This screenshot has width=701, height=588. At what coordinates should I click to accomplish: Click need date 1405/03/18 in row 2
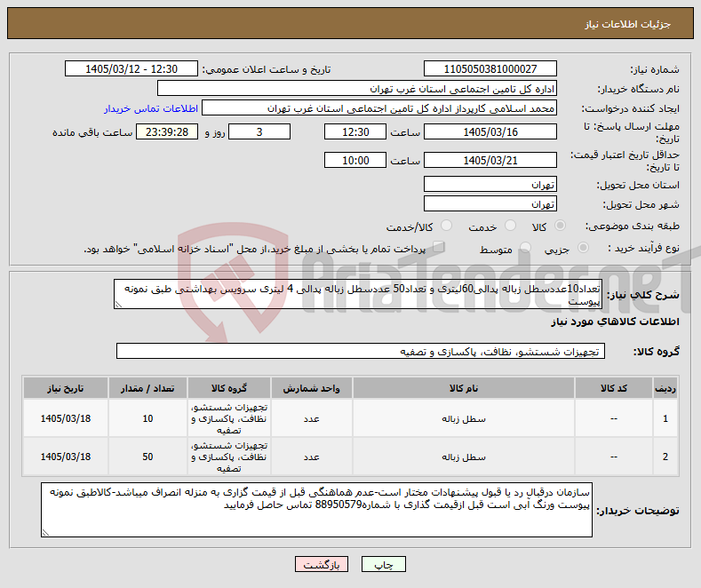[65, 457]
